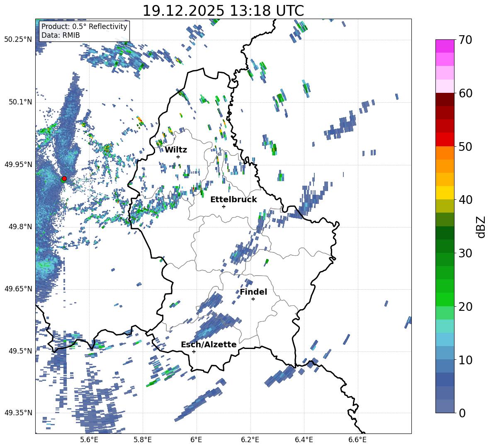
Task: Click the 6.2°E longitude label
Action: [250, 440]
